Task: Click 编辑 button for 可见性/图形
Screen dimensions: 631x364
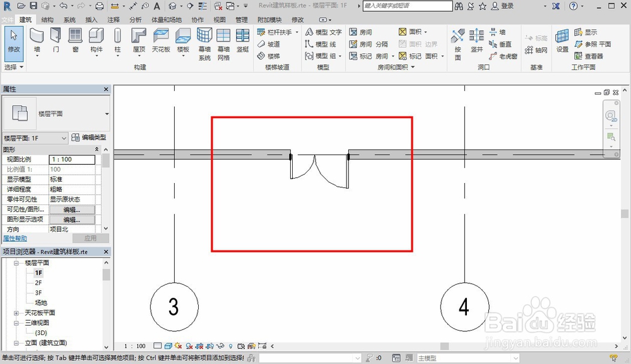Action: 72,209
